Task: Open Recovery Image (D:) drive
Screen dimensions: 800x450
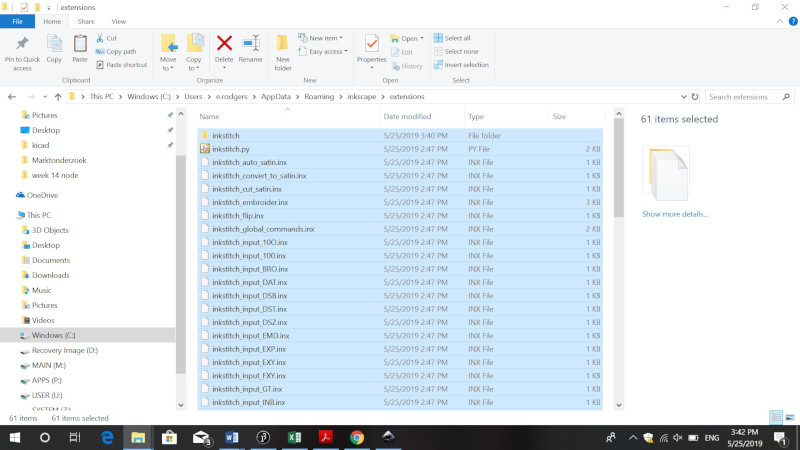Action: pos(65,350)
